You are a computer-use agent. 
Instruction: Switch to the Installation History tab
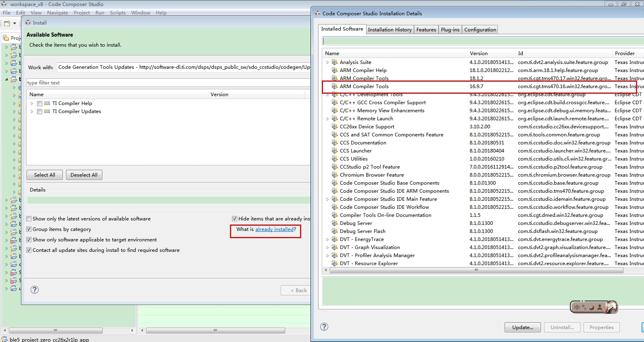(389, 30)
